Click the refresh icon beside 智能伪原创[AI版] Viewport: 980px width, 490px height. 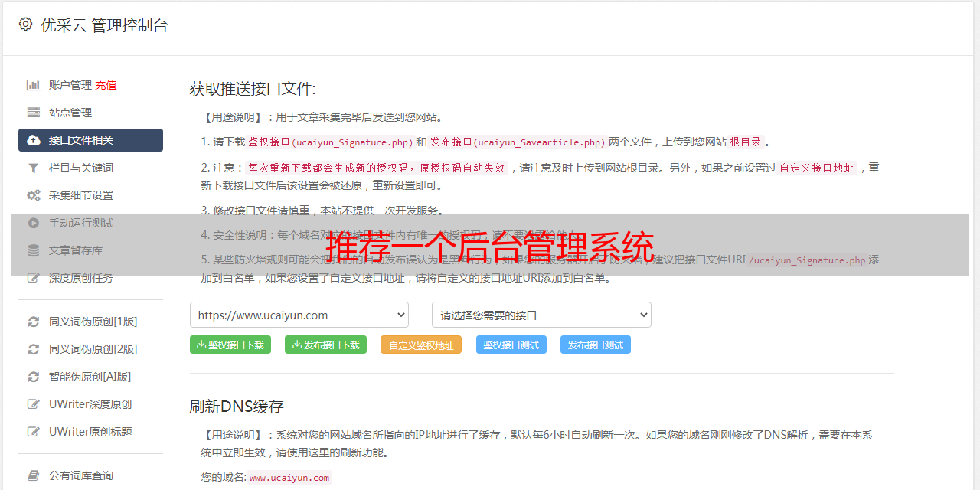[34, 377]
